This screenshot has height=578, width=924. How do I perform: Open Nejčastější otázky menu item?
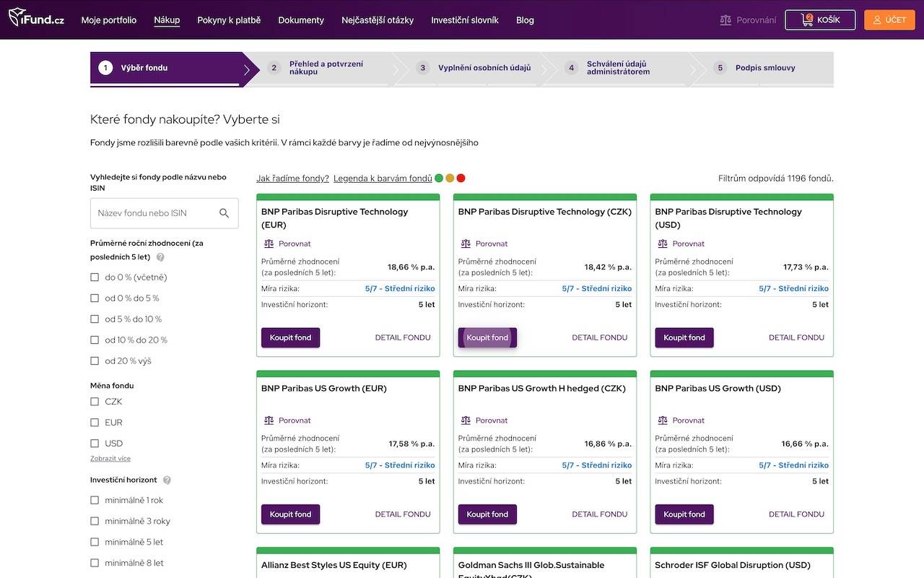point(378,20)
